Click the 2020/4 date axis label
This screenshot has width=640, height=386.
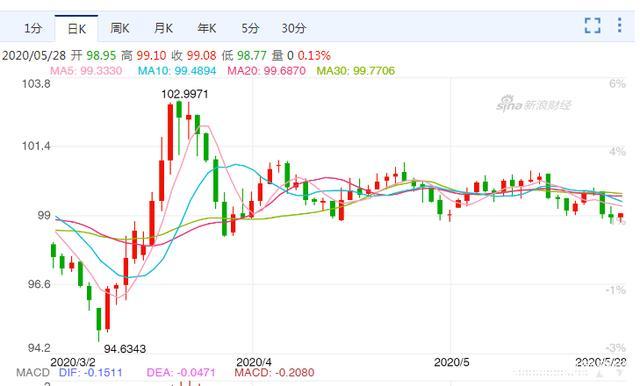click(x=254, y=362)
